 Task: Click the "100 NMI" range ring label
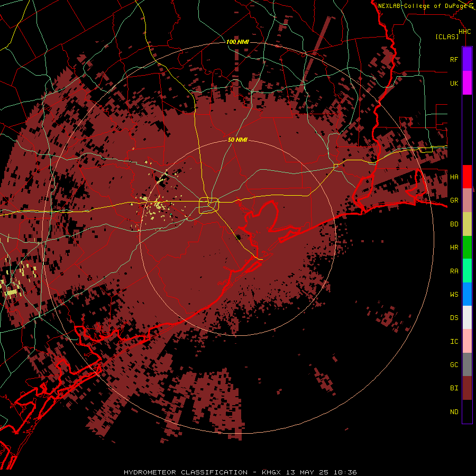click(237, 42)
